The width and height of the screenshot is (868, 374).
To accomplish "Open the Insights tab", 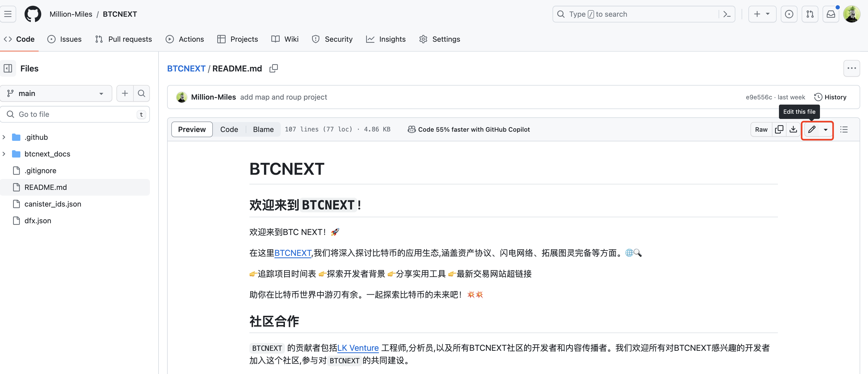I will click(386, 39).
